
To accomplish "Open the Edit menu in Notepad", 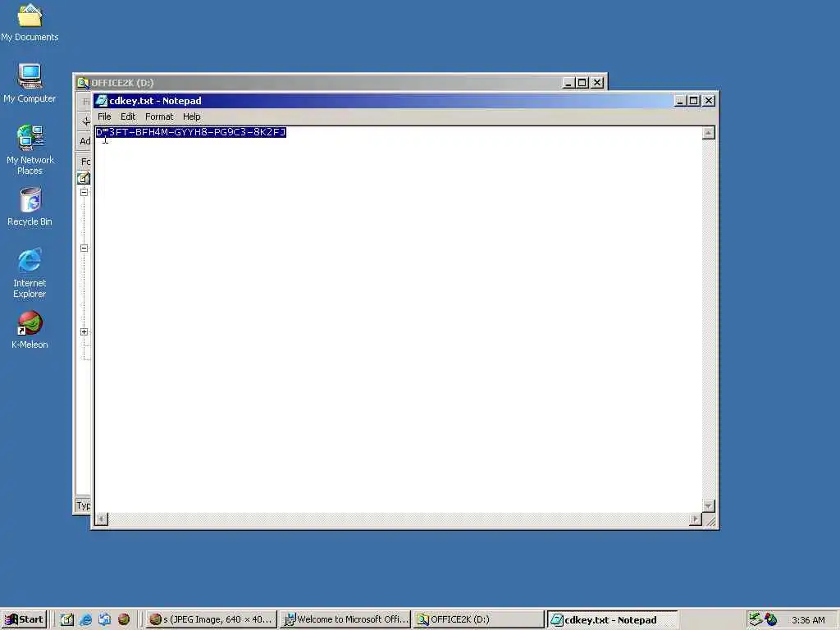I will pyautogui.click(x=127, y=116).
